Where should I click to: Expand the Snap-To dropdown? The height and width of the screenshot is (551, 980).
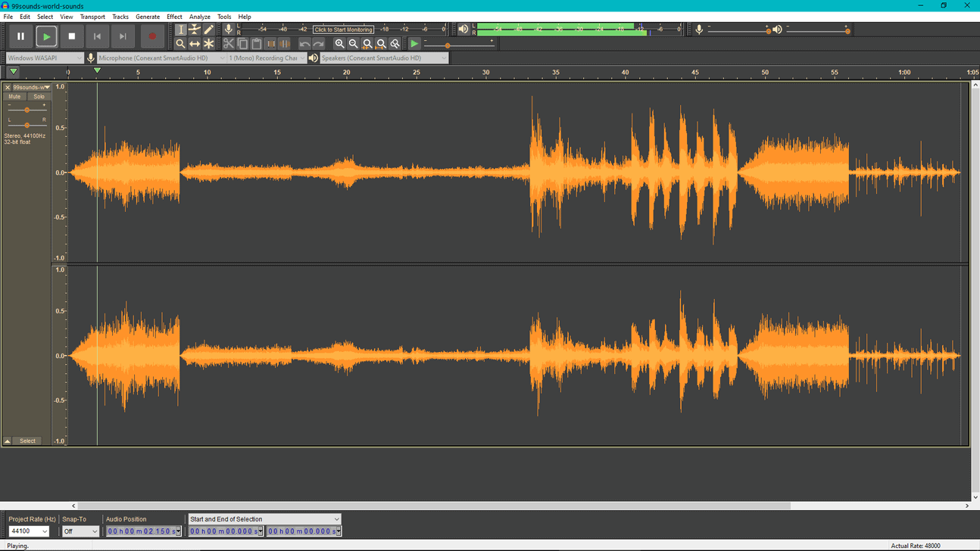point(80,531)
